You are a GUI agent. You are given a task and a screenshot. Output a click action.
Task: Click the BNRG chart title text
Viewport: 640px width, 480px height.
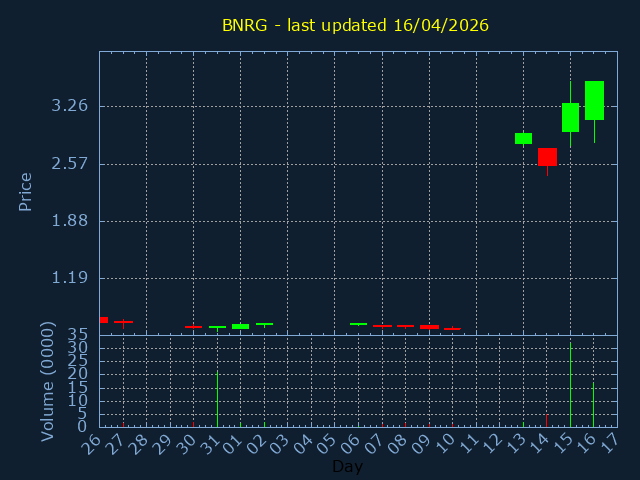click(355, 25)
